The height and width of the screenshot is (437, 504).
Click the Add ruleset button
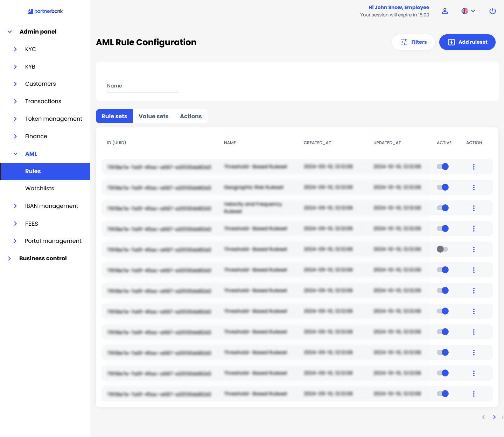click(467, 42)
